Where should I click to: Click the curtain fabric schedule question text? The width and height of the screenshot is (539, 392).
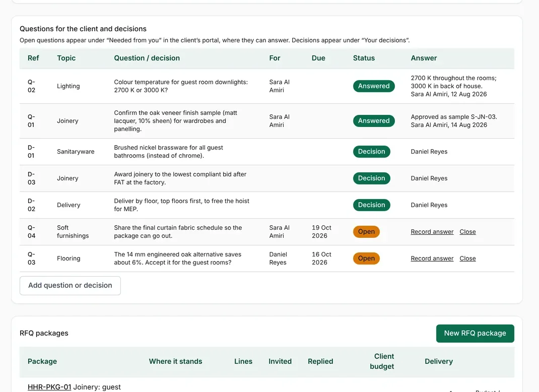pos(178,232)
